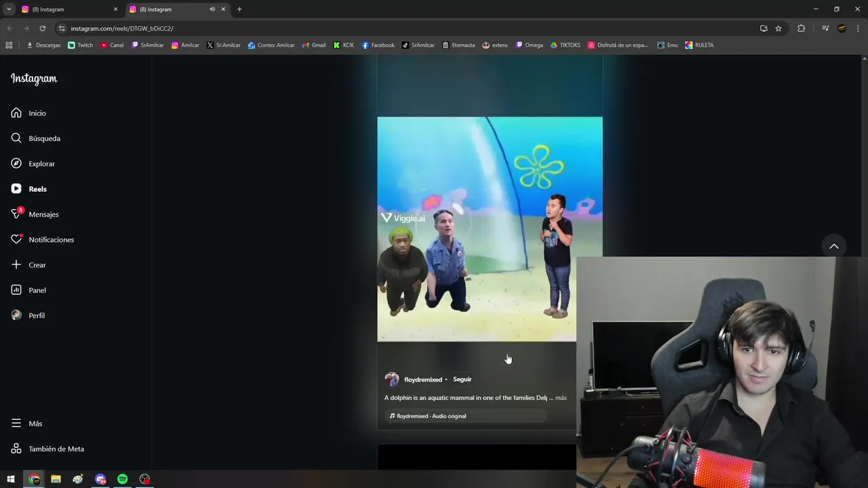
Task: Open Notificaciones in sidebar
Action: [42, 240]
